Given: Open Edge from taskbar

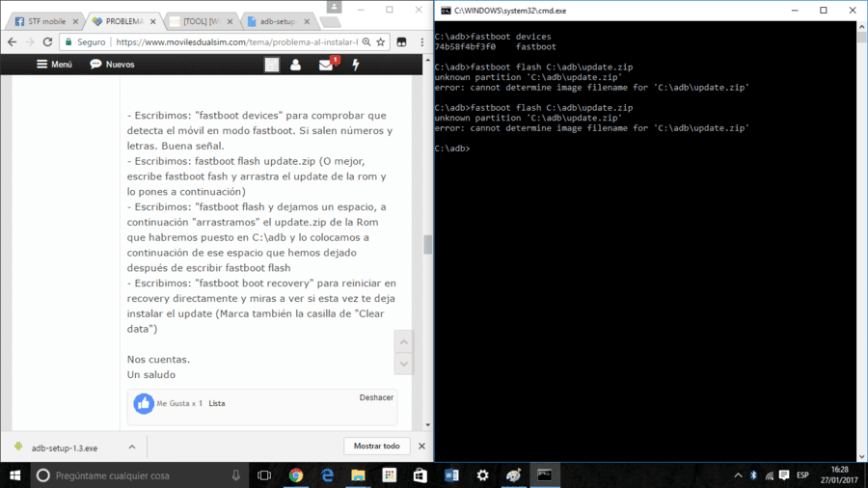Looking at the screenshot, I should click(327, 475).
